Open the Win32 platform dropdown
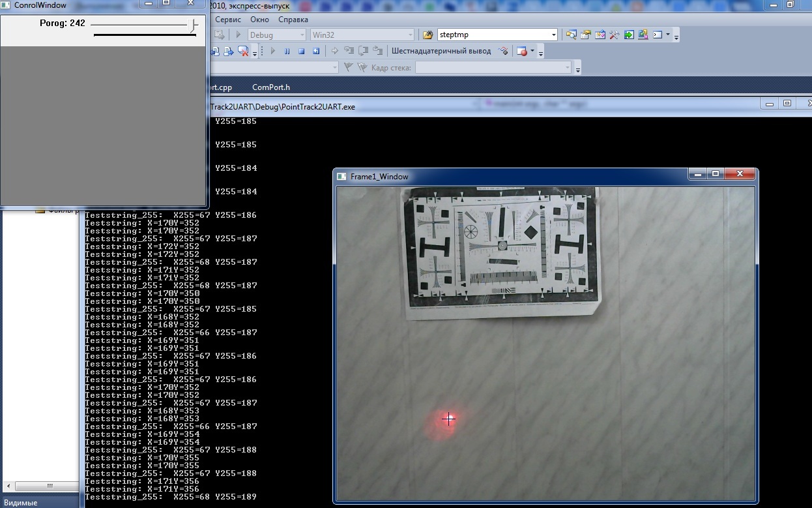 click(x=410, y=35)
